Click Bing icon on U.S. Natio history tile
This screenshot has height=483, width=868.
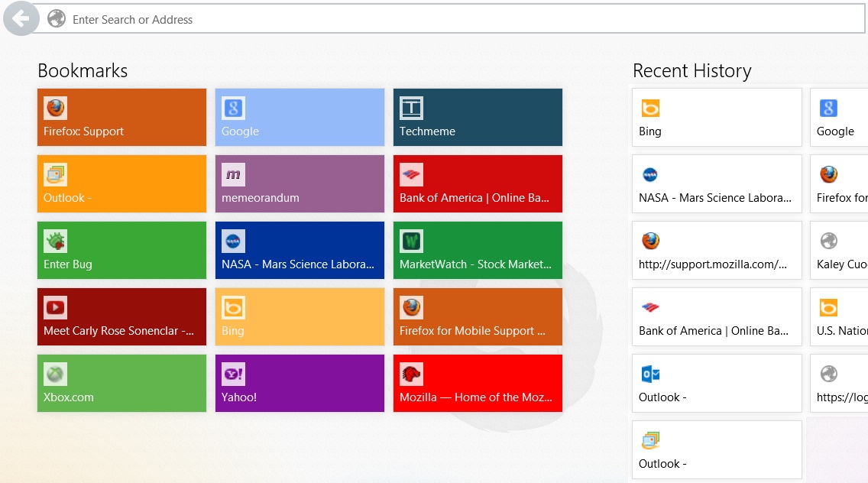pyautogui.click(x=829, y=307)
